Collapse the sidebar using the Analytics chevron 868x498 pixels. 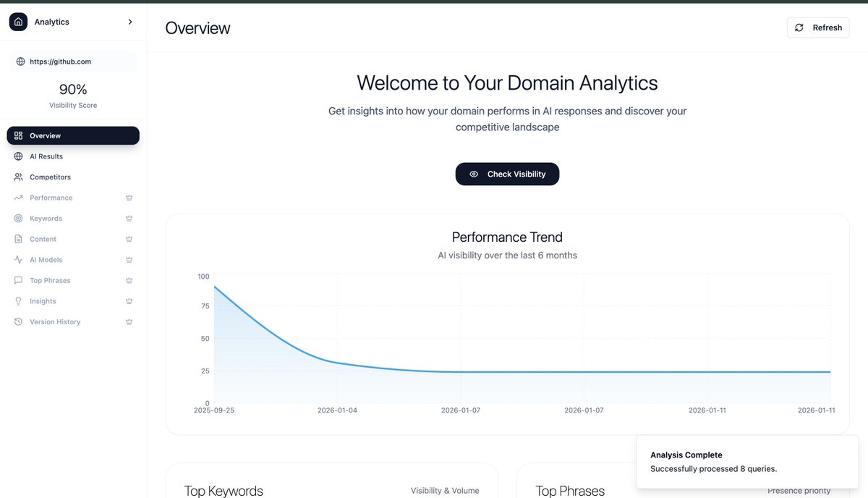pos(130,21)
